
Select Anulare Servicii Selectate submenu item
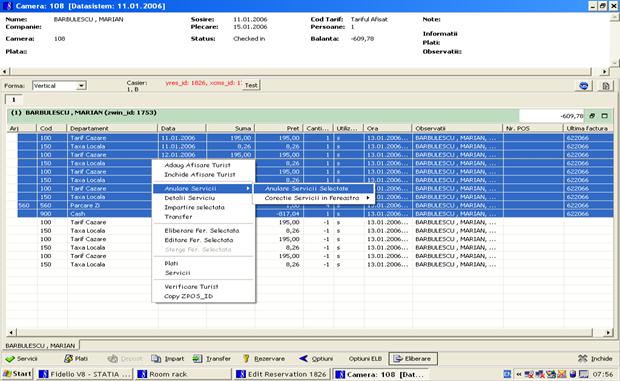[x=313, y=189]
